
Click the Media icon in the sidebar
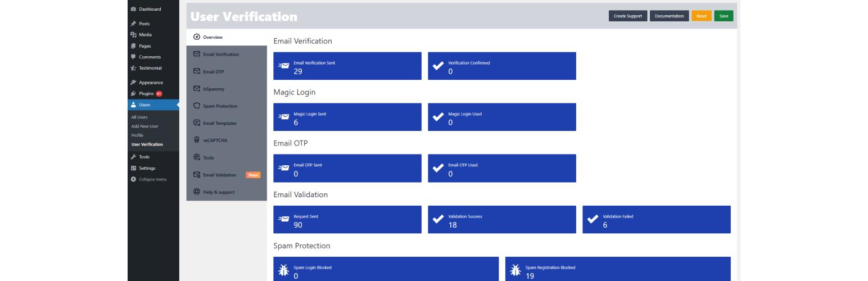[x=133, y=35]
